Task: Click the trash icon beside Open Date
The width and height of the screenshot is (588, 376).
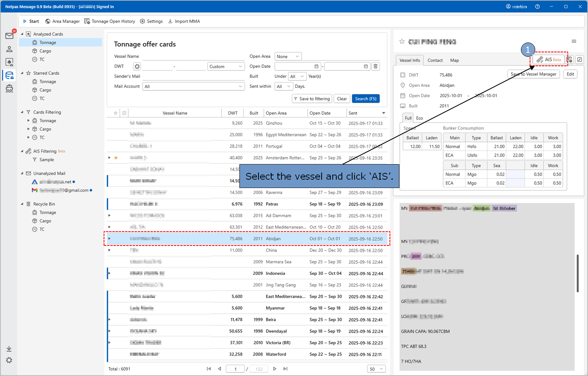Action: coord(376,67)
